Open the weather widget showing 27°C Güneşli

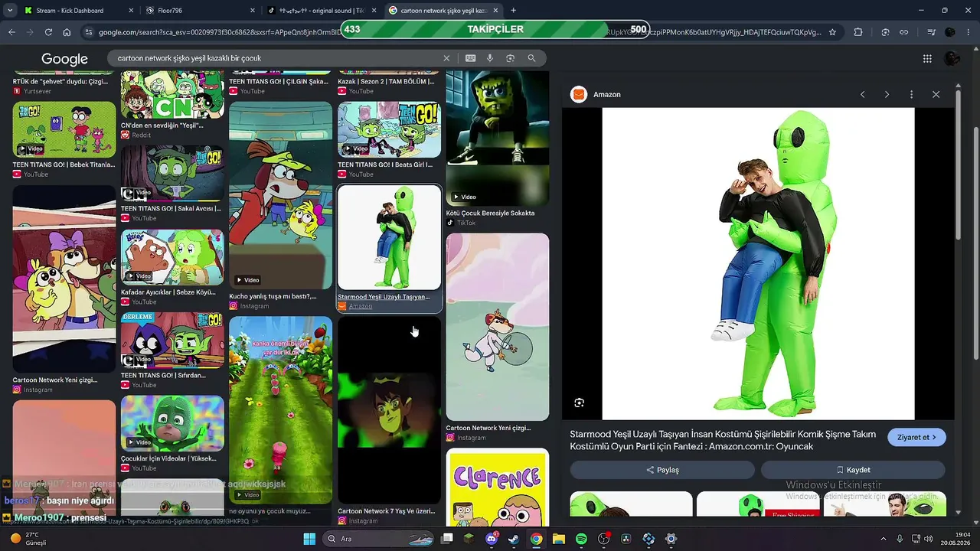(x=28, y=539)
